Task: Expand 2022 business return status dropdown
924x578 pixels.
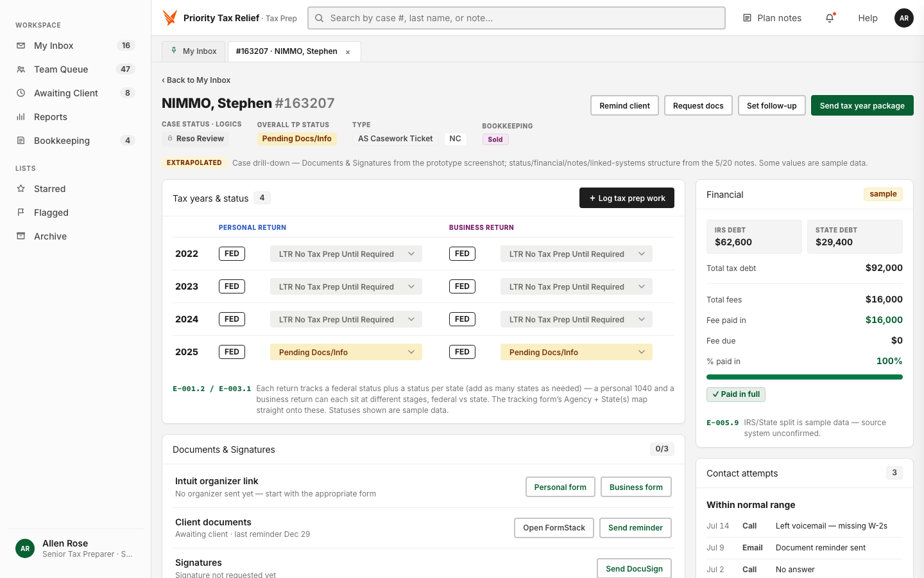Action: coord(576,254)
